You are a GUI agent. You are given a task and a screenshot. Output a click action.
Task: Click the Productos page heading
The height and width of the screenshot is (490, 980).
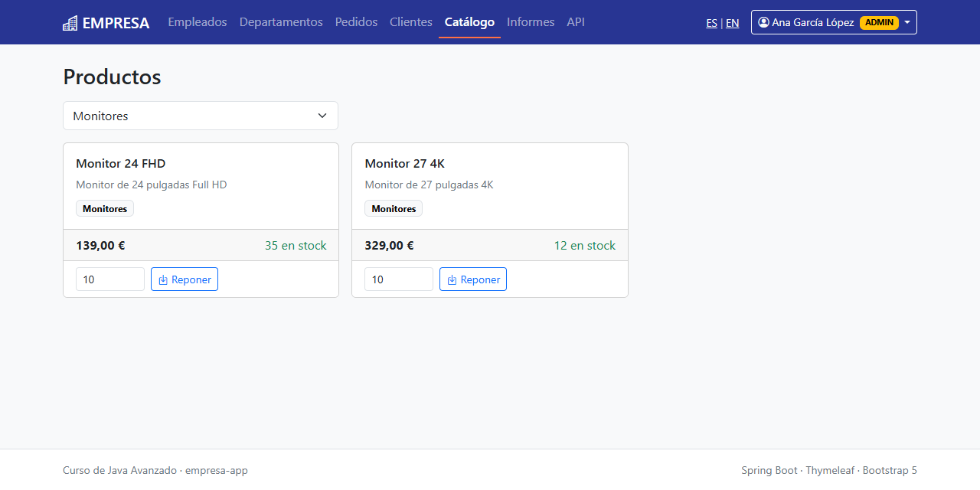click(112, 77)
